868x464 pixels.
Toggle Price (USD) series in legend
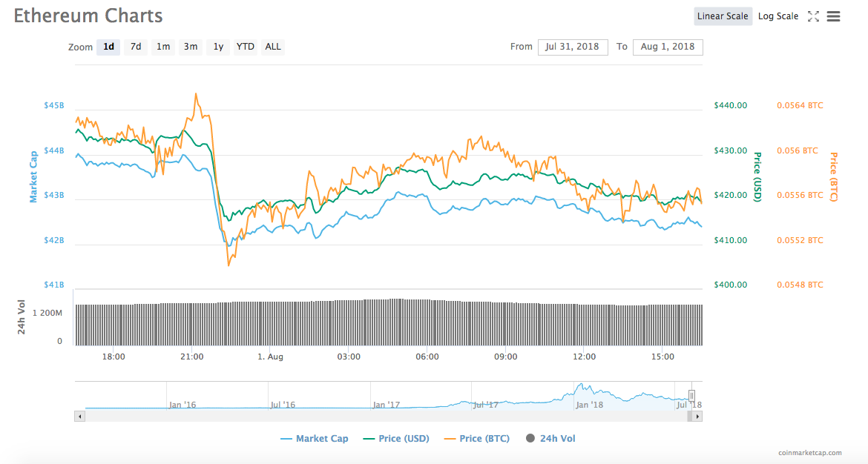tap(396, 439)
